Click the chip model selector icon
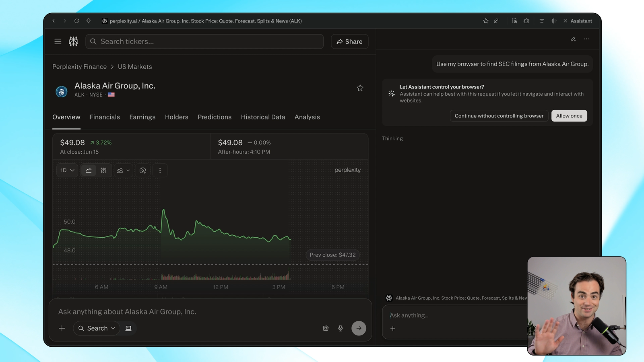The height and width of the screenshot is (362, 644). pyautogui.click(x=326, y=328)
